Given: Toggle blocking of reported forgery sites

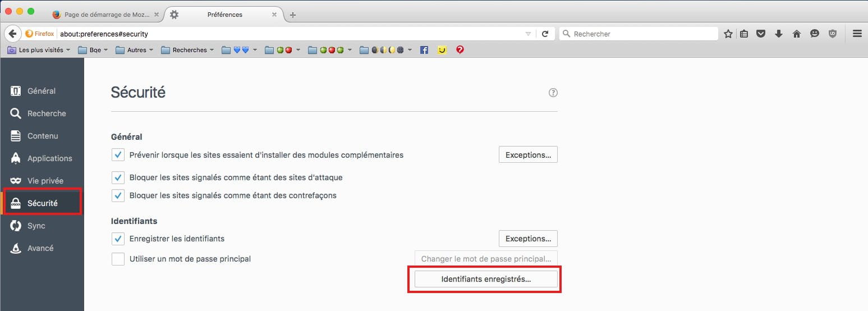Looking at the screenshot, I should click(118, 195).
